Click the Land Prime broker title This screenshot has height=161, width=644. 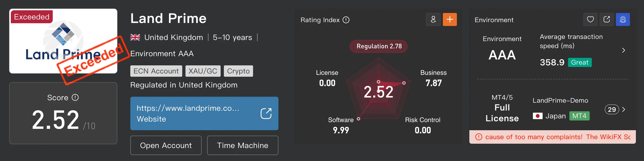pyautogui.click(x=168, y=18)
